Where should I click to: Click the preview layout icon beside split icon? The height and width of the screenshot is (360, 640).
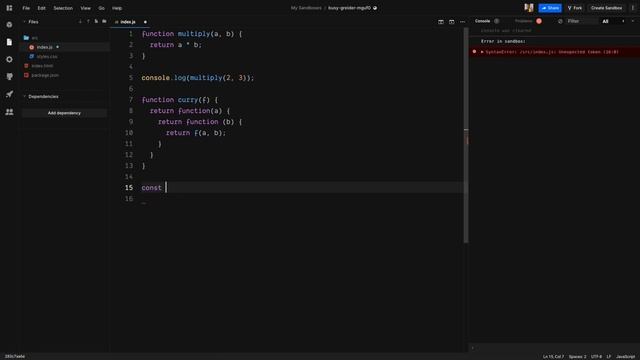pyautogui.click(x=451, y=22)
